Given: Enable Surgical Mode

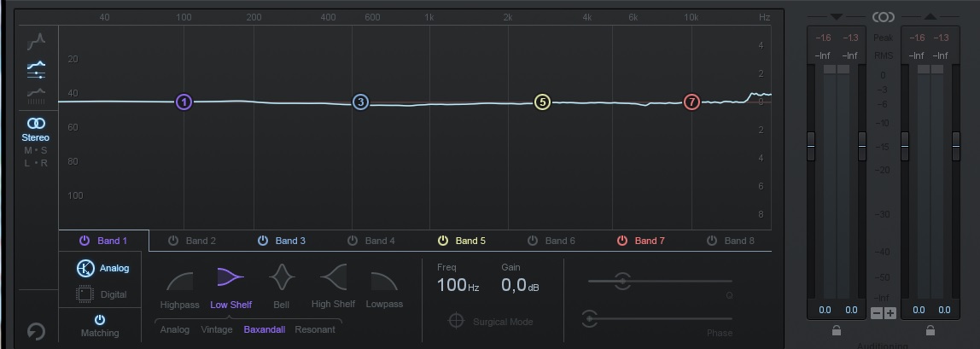Looking at the screenshot, I should pos(457,322).
